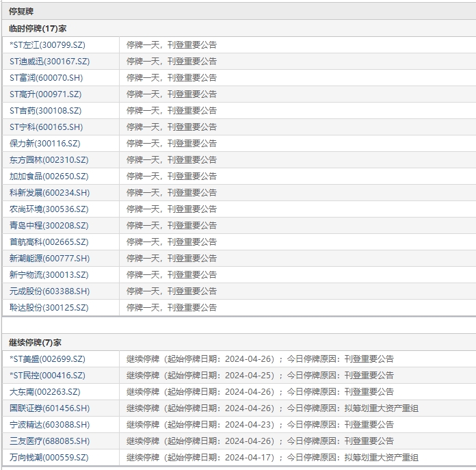Image resolution: width=476 pixels, height=470 pixels.
Task: Click 青岛中程(300208.SZ) link
Action: click(49, 226)
